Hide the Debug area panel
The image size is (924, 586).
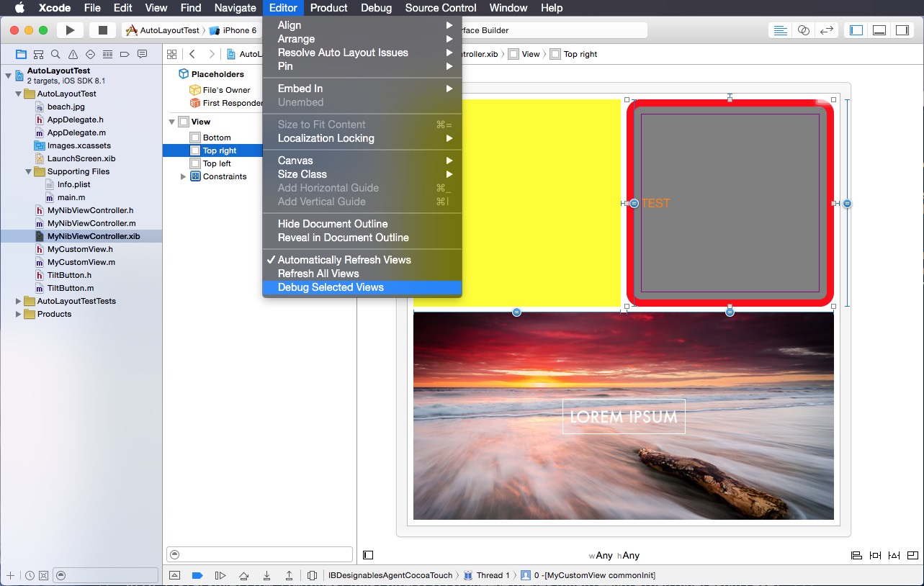point(174,575)
